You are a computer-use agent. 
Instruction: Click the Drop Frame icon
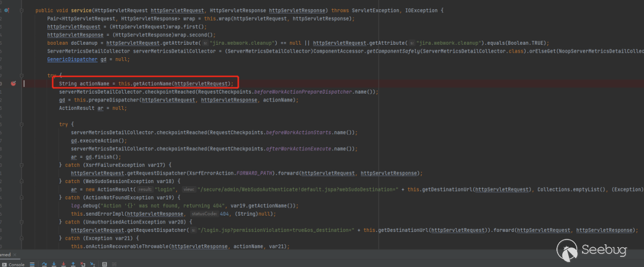pyautogui.click(x=82, y=264)
